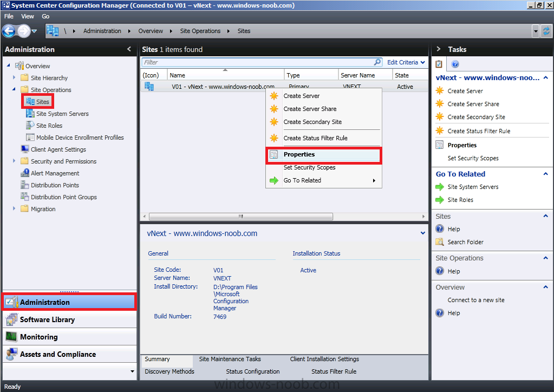Click the Client Agent Settings icon
Viewport: 554px width, 392px height.
pyautogui.click(x=25, y=149)
